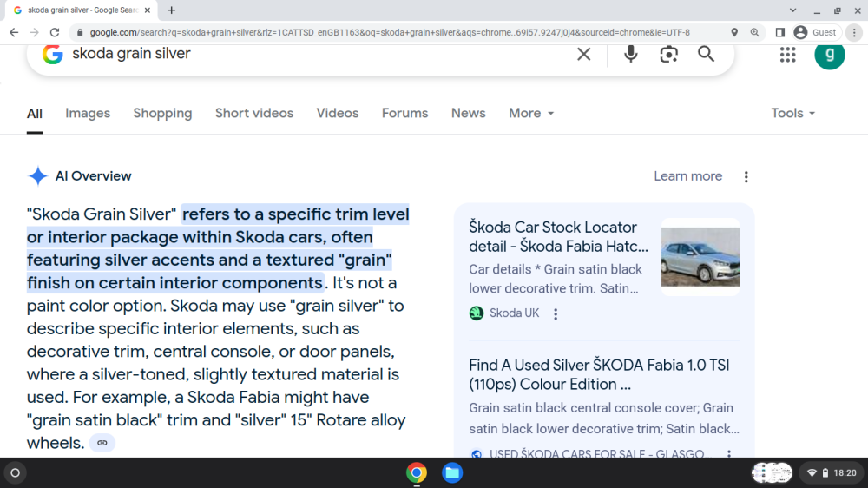
Task: Submit search with magnifying glass icon
Action: click(x=706, y=54)
